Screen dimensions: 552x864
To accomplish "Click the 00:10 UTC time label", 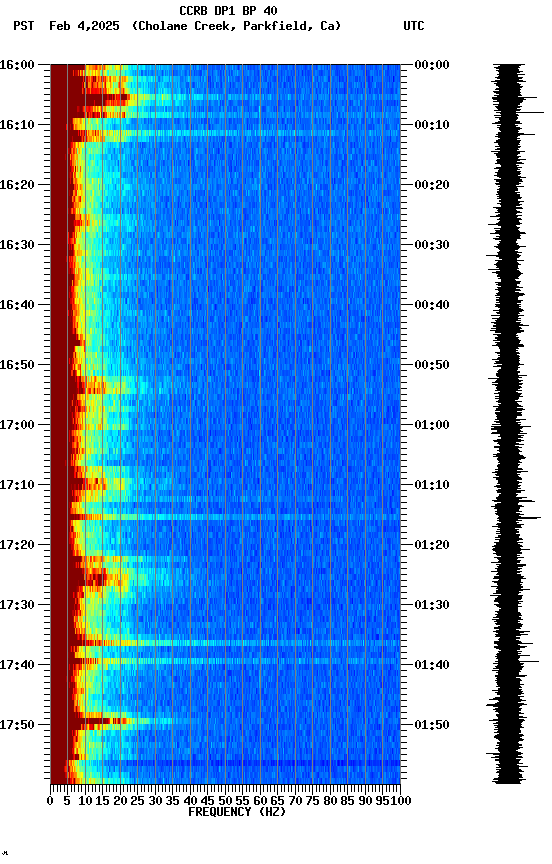I will tap(432, 125).
